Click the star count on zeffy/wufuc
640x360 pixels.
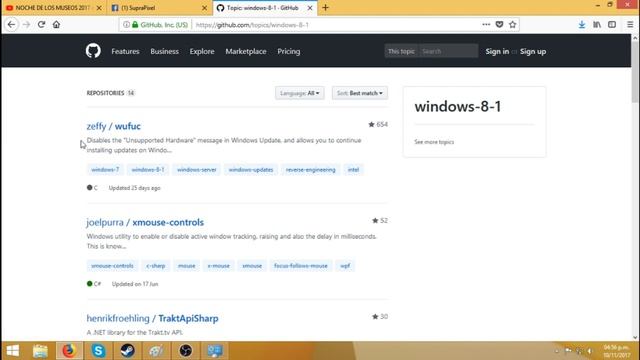(x=378, y=124)
